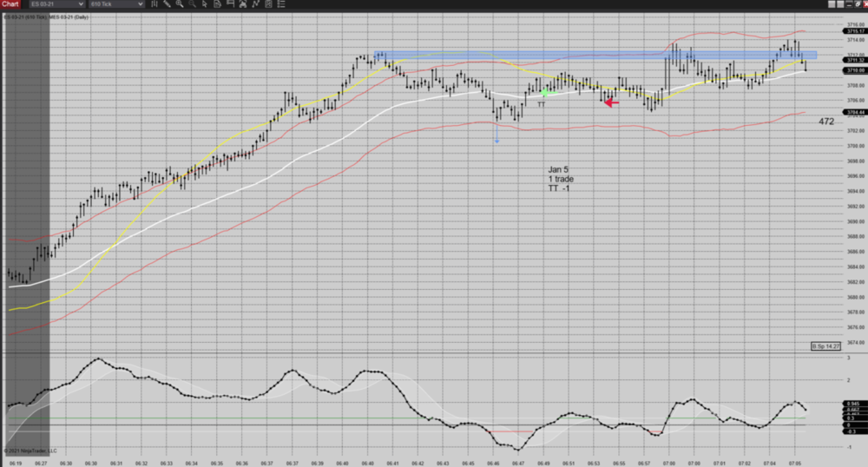868x467 pixels.
Task: Select the cursor pointer tool
Action: [205, 4]
